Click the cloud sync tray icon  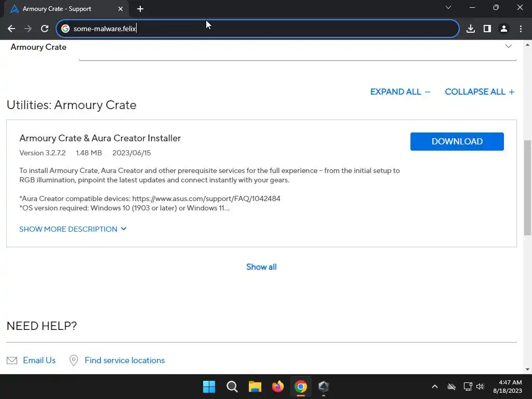(x=451, y=387)
